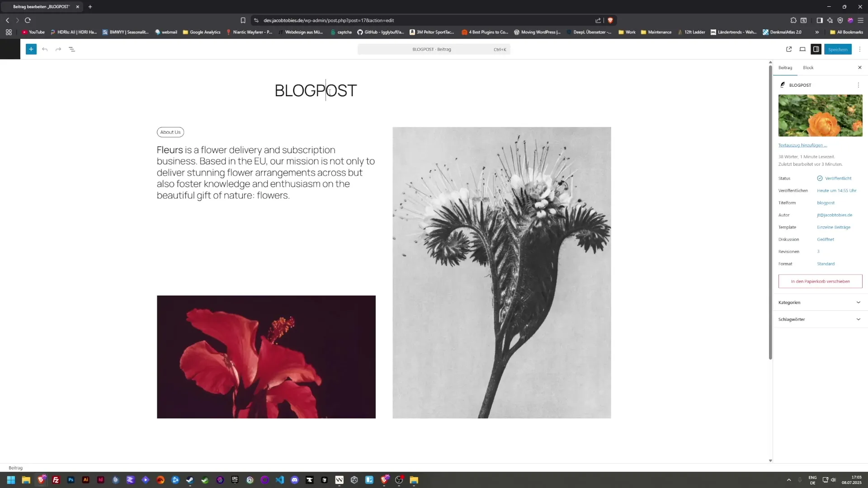Click Textauszug hinzufügen link

click(802, 145)
